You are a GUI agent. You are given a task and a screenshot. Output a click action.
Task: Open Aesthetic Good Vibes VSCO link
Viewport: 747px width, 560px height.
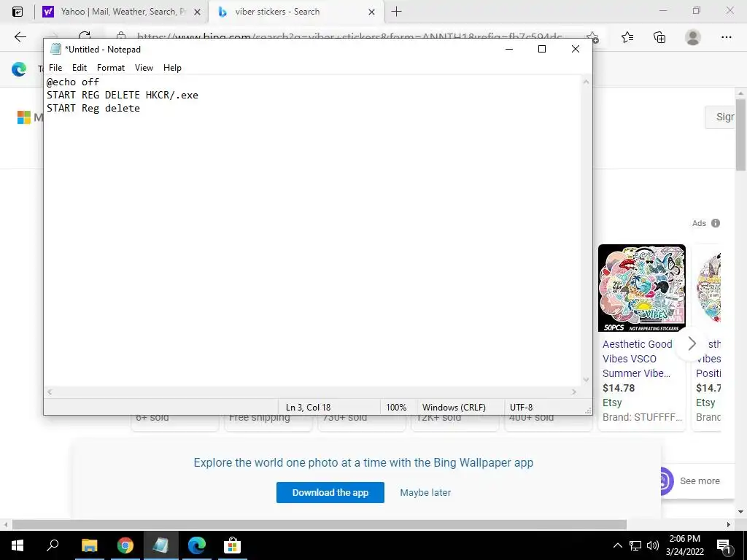click(x=638, y=359)
